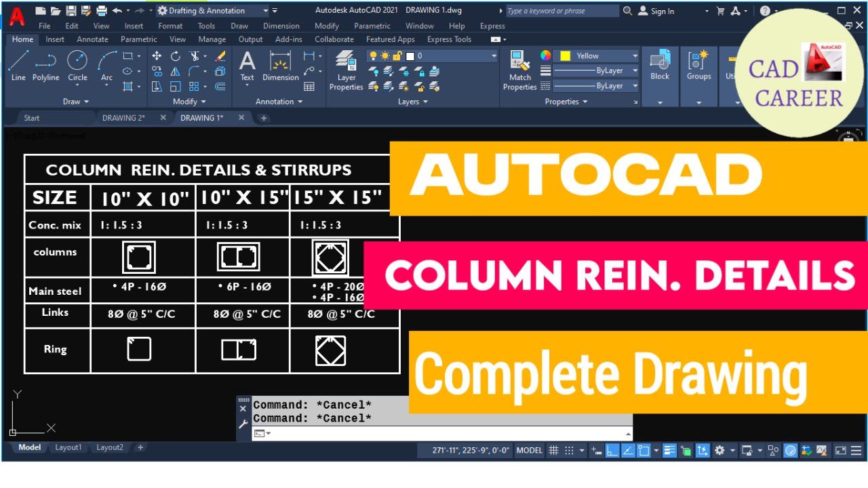Screen dimensions: 868x488
Task: Expand the Properties panel
Action: (x=566, y=102)
